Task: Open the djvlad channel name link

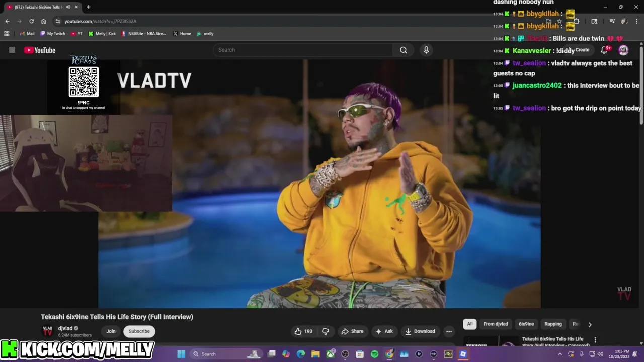Action: click(x=65, y=328)
